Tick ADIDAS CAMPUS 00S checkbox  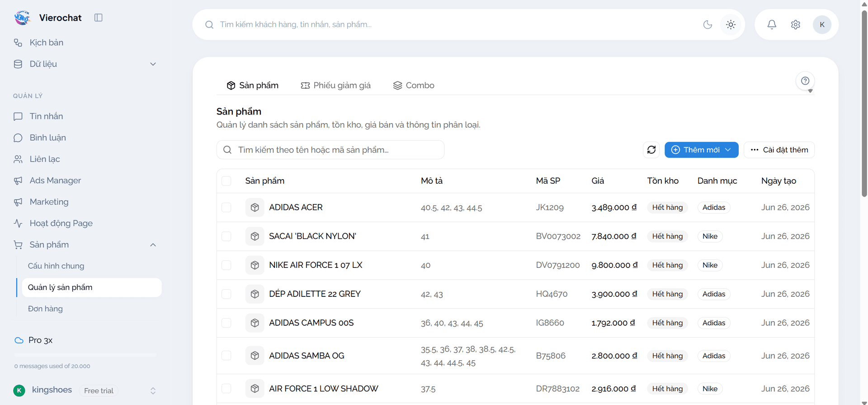(226, 323)
